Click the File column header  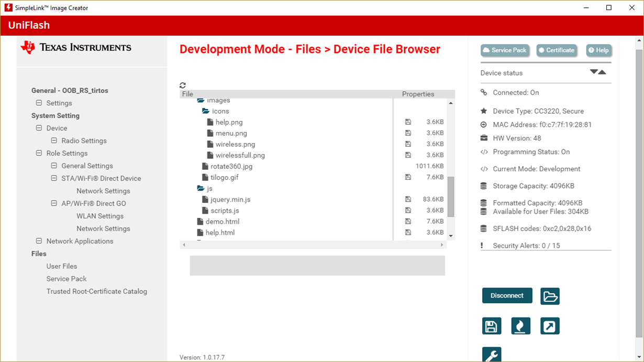[x=187, y=94]
